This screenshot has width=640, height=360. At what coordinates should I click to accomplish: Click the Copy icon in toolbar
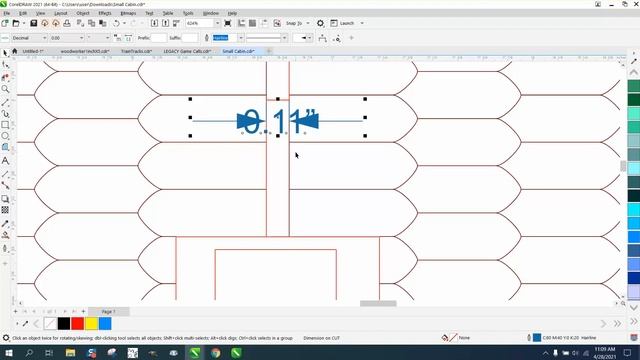[92, 23]
